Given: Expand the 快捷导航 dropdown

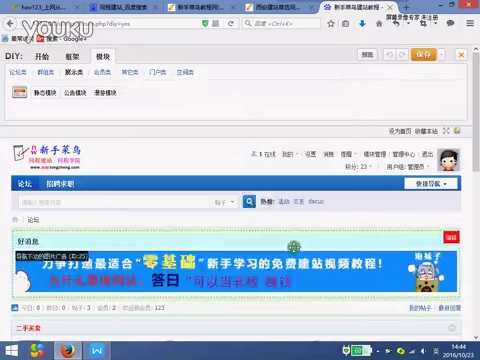Looking at the screenshot, I should coord(431,184).
